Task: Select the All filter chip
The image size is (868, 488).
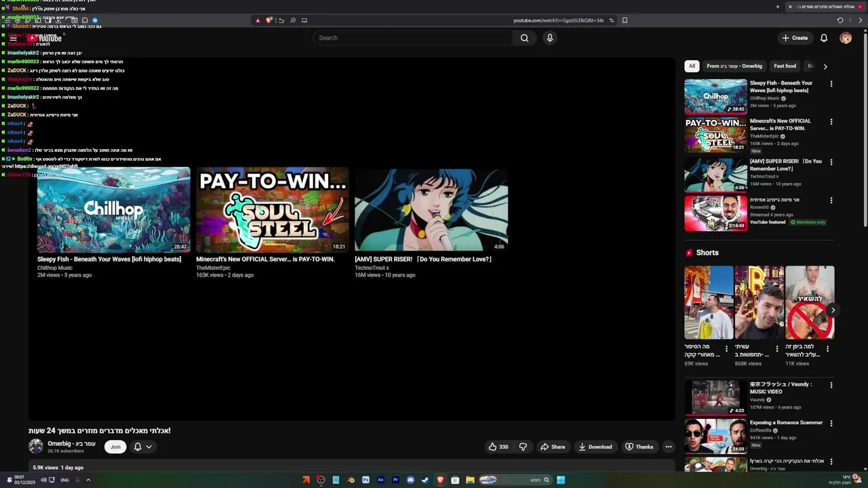Action: click(692, 66)
